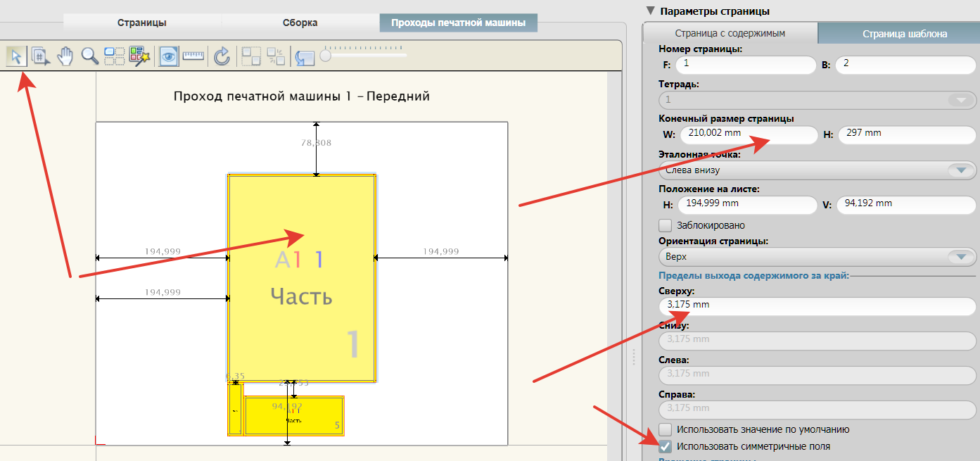Select the arrow selection tool

click(17, 56)
